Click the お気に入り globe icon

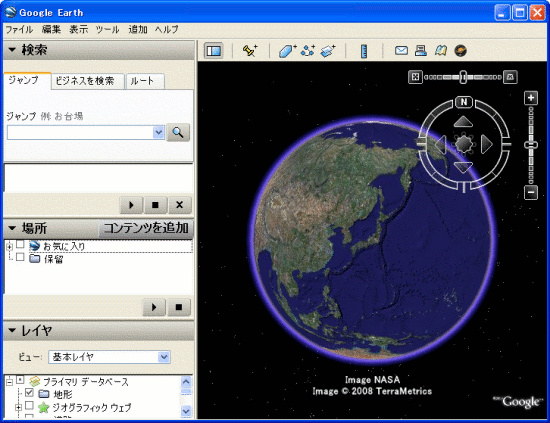coord(35,246)
